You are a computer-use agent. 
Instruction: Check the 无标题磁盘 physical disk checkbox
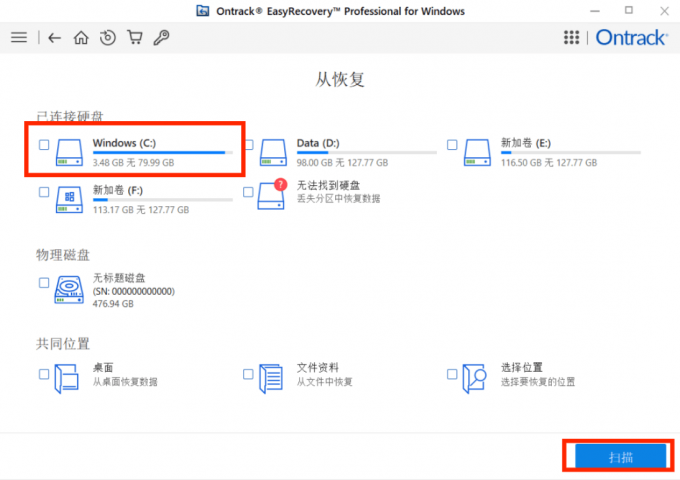(44, 283)
